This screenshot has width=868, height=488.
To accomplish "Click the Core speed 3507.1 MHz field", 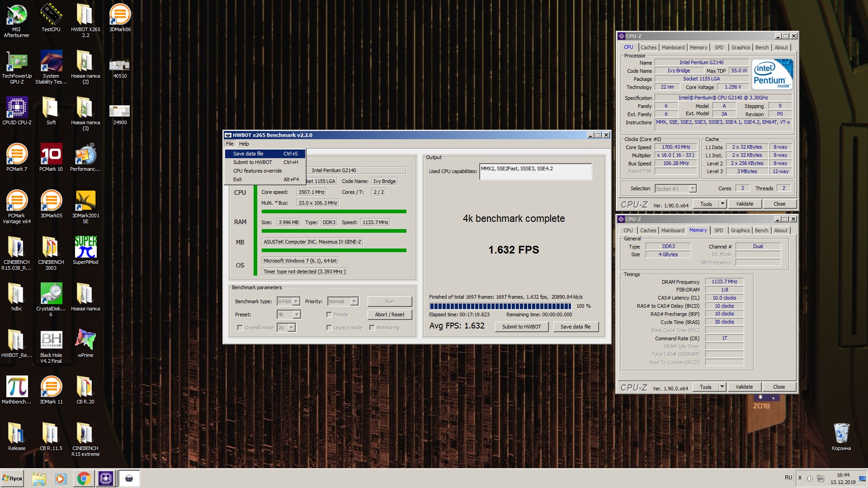I will (311, 192).
